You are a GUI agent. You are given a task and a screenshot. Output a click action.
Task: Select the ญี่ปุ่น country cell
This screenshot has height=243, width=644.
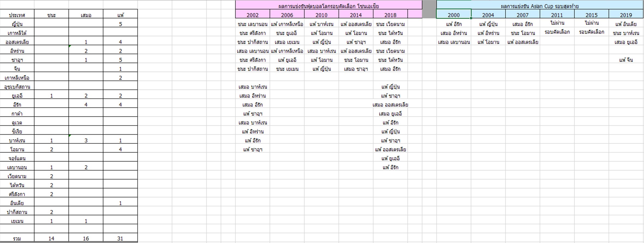point(17,24)
